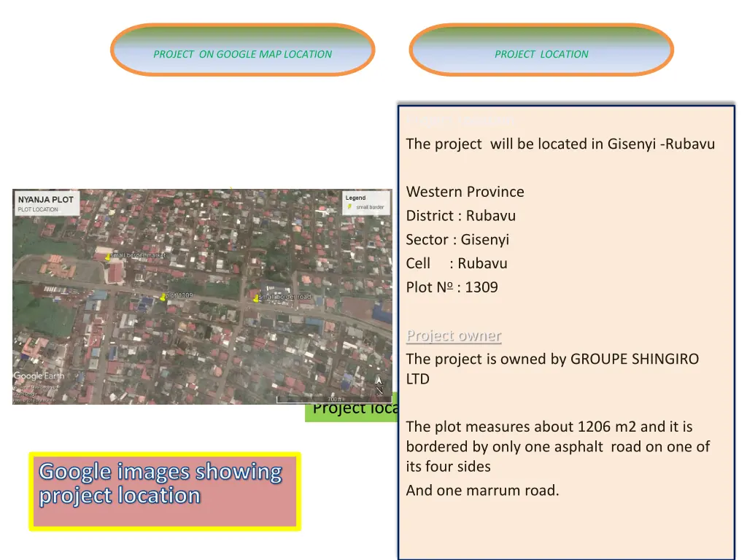This screenshot has height=560, width=747.
Task: Click the green Project location label
Action: (x=351, y=408)
